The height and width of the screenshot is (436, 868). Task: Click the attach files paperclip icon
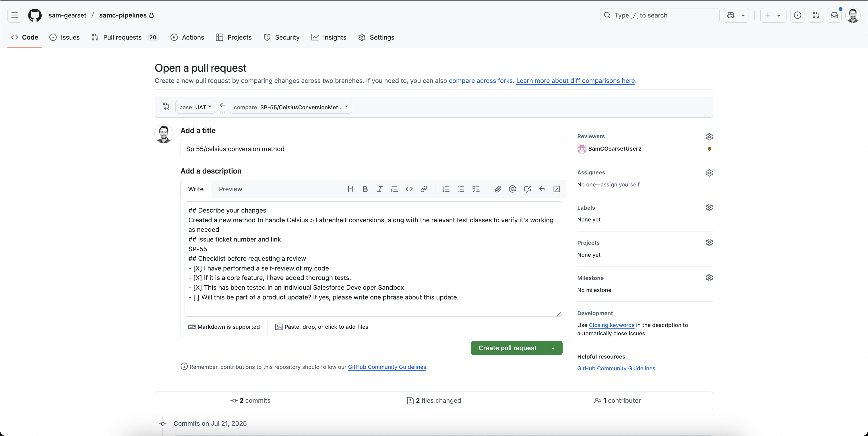click(498, 189)
